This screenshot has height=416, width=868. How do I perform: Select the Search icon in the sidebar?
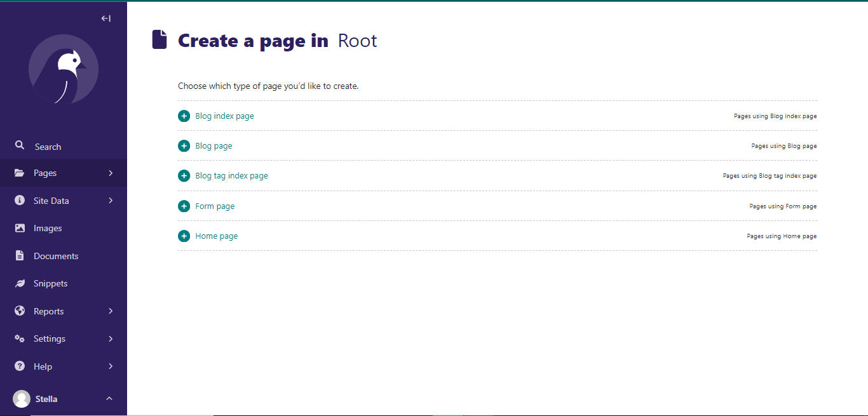click(x=19, y=145)
